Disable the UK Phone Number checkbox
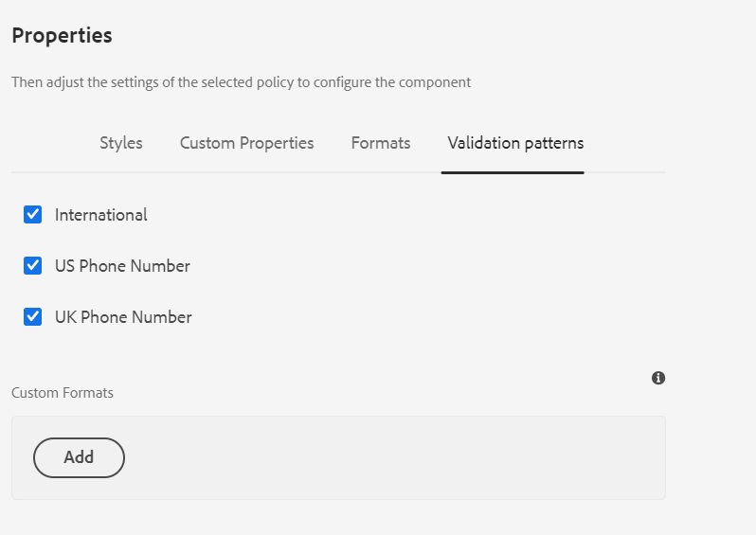 tap(33, 316)
